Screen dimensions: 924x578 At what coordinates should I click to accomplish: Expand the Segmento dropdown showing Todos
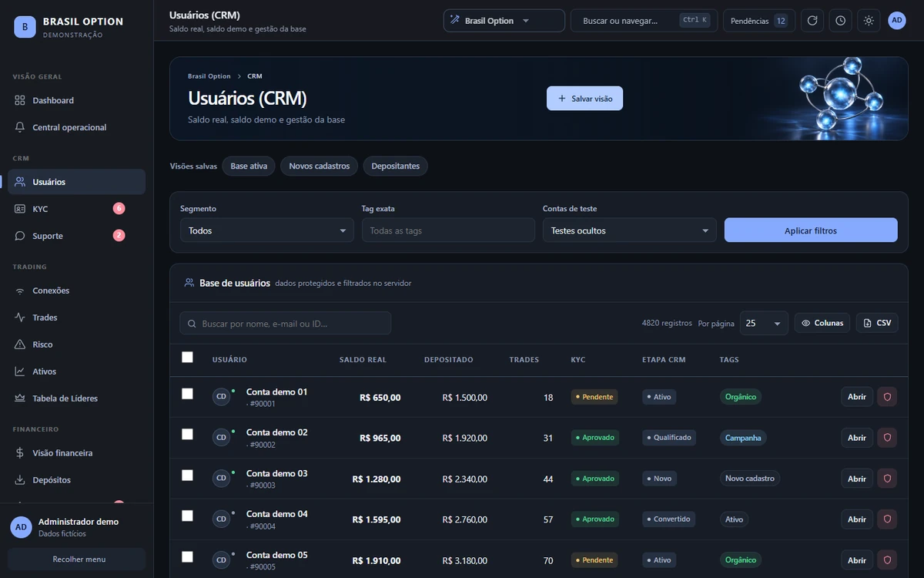click(267, 230)
